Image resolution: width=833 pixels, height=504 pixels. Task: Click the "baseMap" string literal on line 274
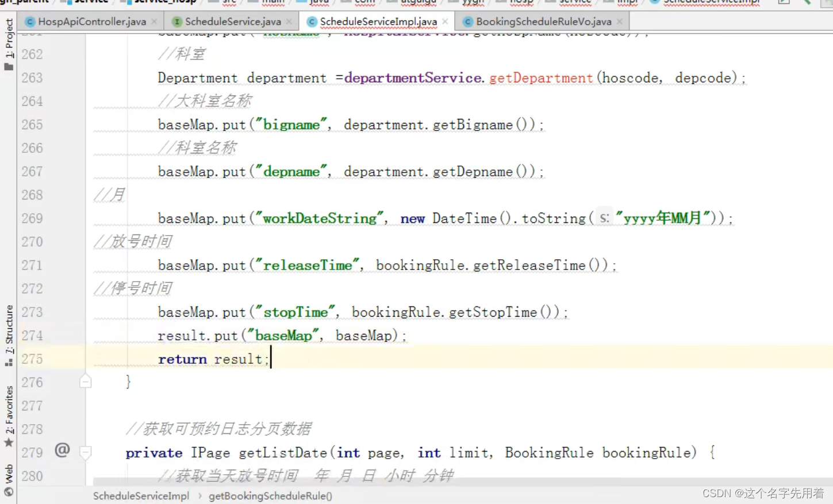click(283, 336)
